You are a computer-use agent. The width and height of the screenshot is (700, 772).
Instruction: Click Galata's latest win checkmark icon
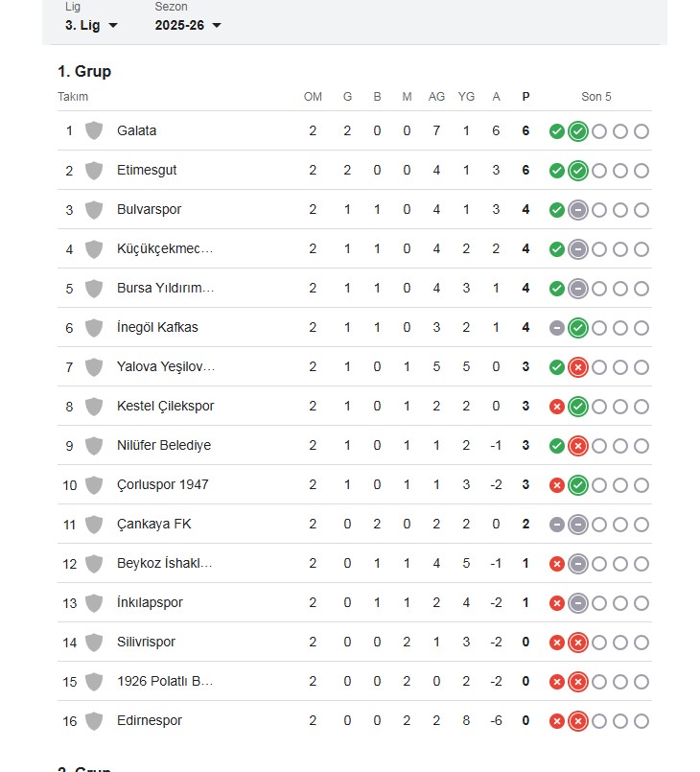tap(578, 131)
